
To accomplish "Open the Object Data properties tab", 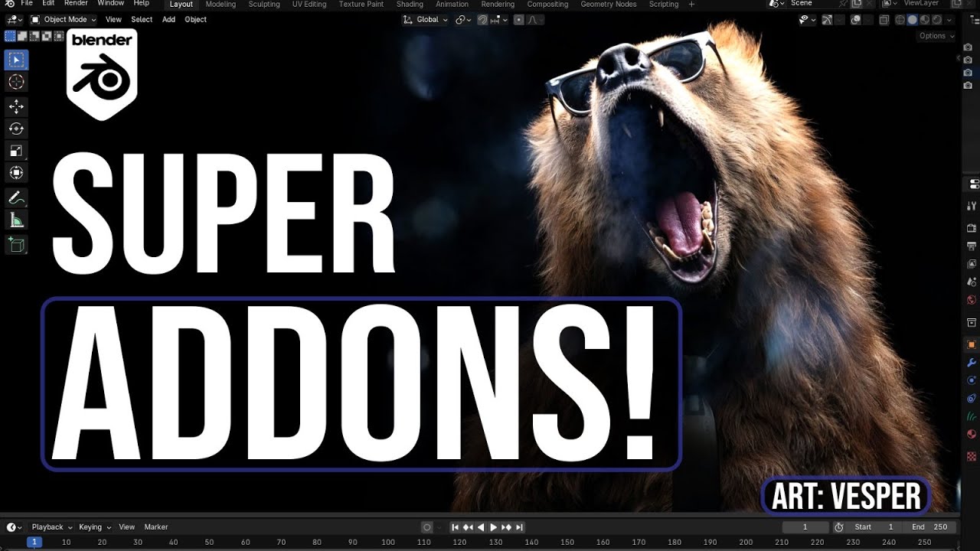I will point(972,417).
